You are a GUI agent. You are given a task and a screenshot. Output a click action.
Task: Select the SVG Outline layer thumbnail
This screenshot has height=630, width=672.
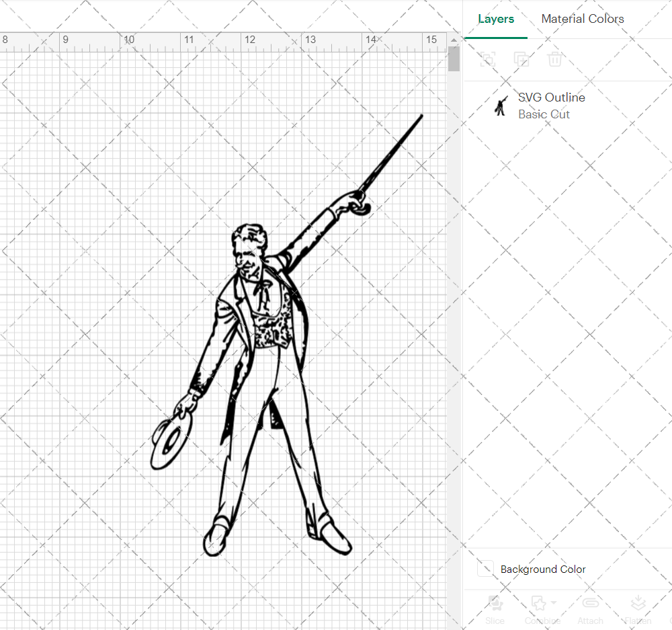click(501, 106)
